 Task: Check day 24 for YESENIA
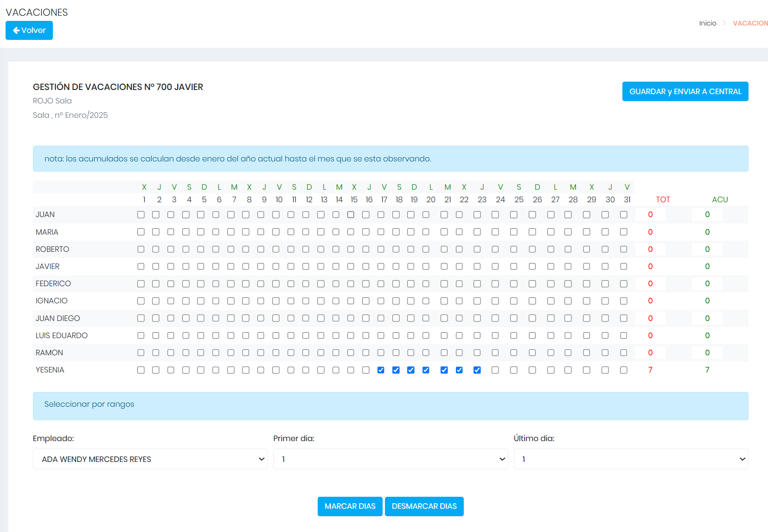[495, 370]
